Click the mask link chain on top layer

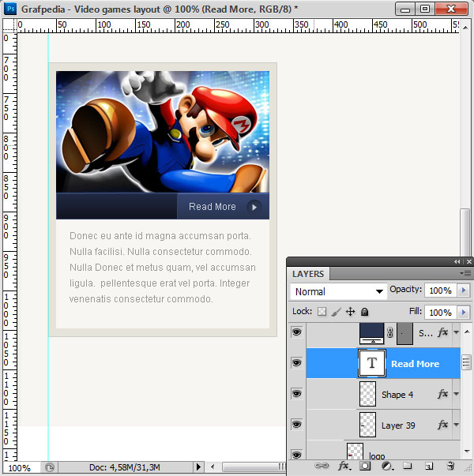390,333
